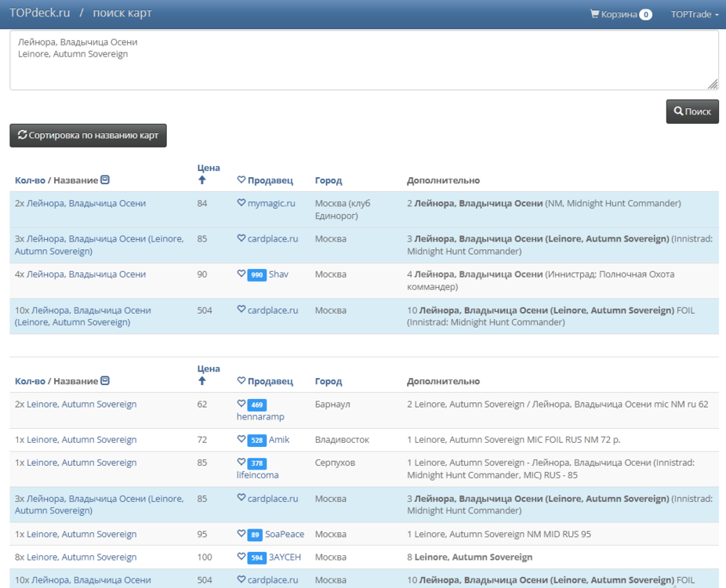
Task: Go to TOPdeck.ru home in navbar
Action: (x=39, y=13)
